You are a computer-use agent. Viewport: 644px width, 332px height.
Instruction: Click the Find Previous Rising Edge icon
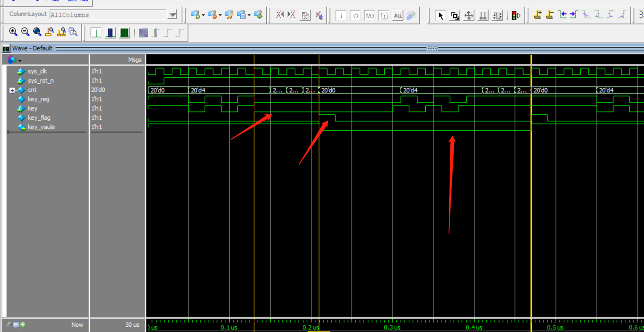pyautogui.click(x=610, y=15)
